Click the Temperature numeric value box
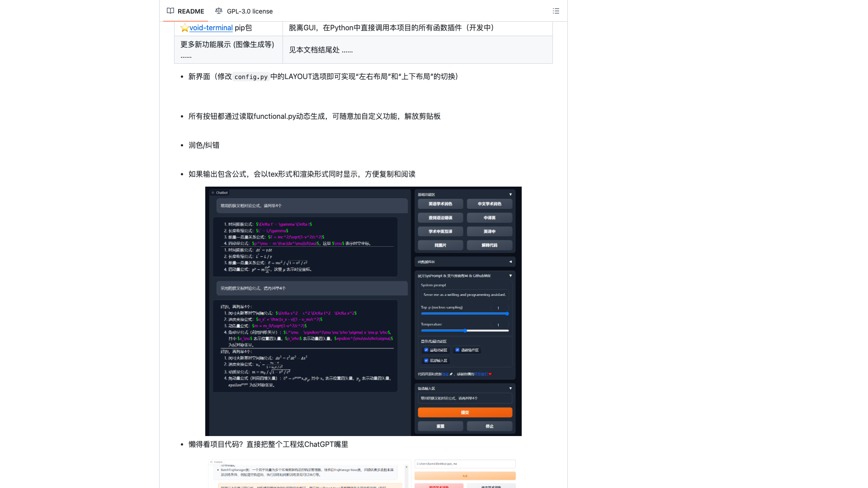This screenshot has width=868, height=488. pyautogui.click(x=500, y=325)
